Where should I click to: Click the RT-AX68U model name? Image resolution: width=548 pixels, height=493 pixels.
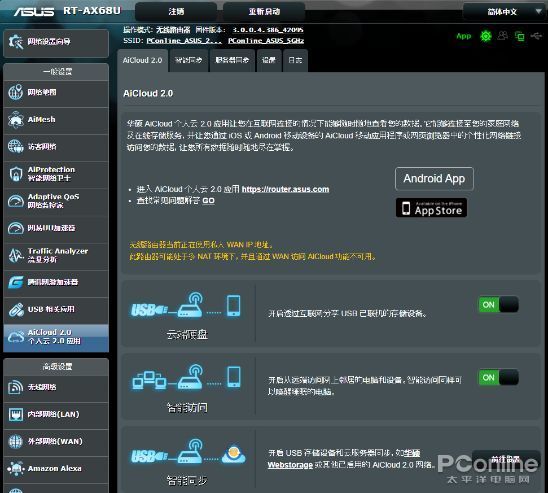point(92,11)
